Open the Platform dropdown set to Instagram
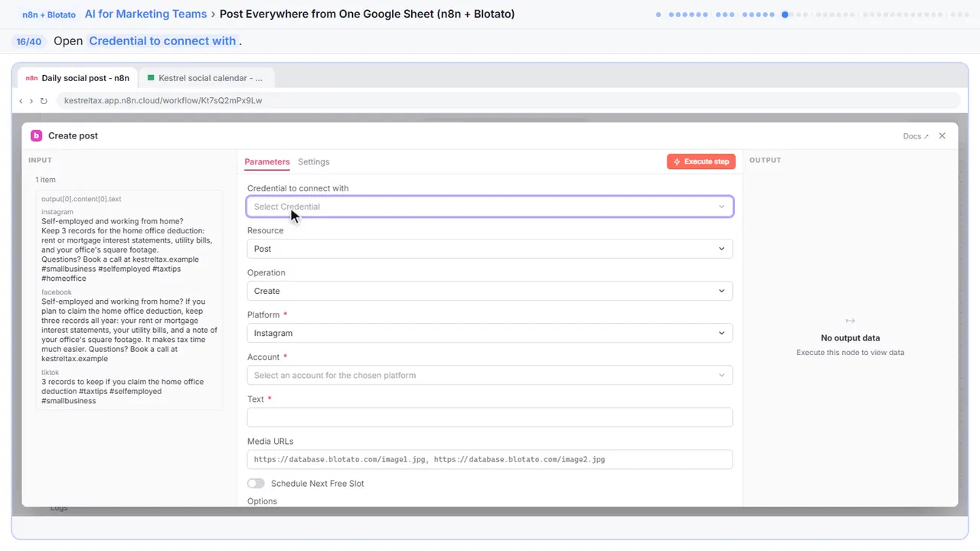Image resolution: width=980 pixels, height=551 pixels. coord(490,333)
